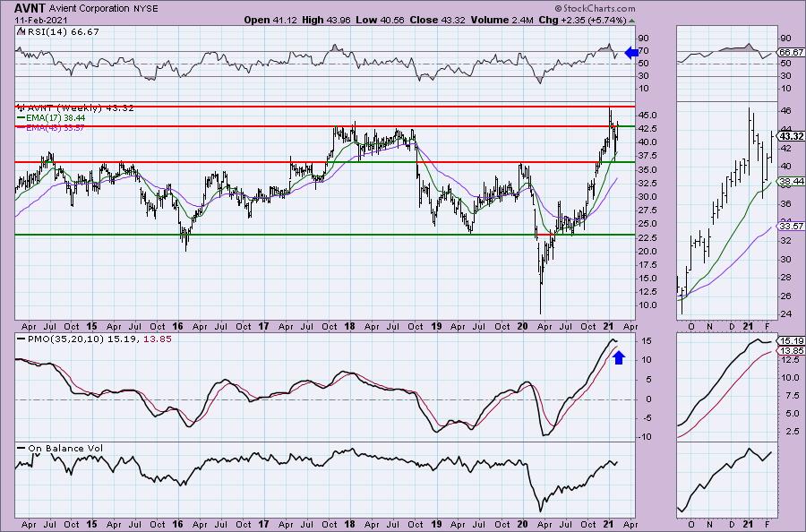Click the bold 43.32 price tag in right panel
The image size is (806, 532).
coord(791,136)
